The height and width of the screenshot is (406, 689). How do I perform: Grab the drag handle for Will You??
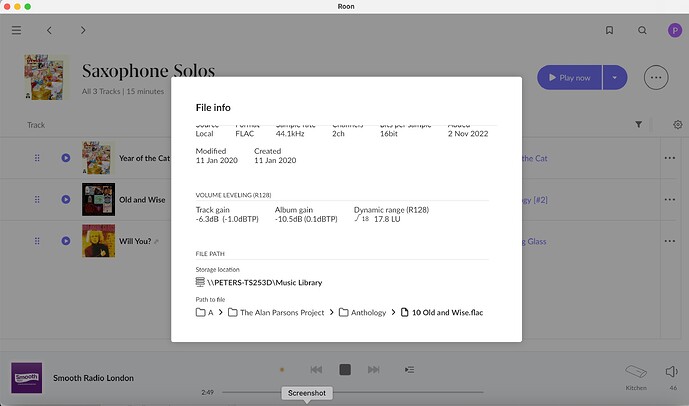(x=37, y=241)
